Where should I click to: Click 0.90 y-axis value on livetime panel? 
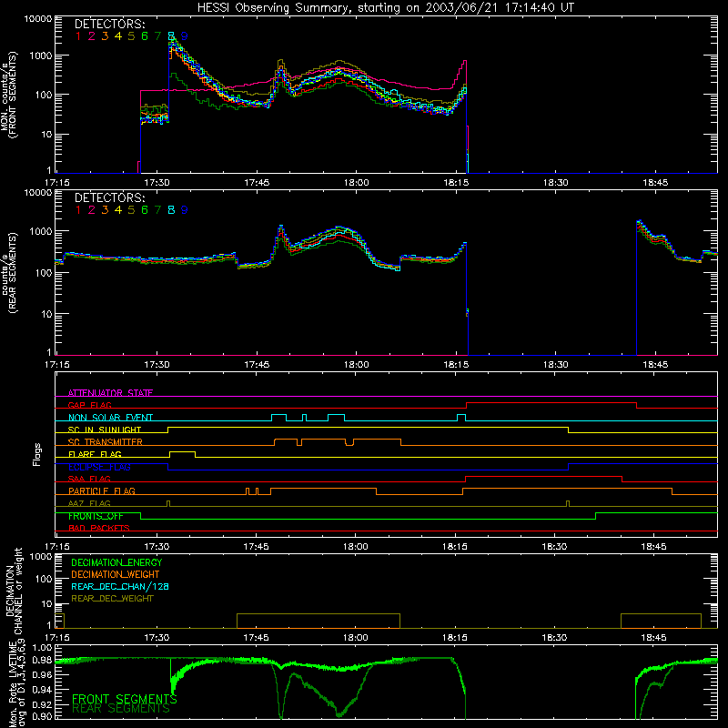[x=42, y=717]
